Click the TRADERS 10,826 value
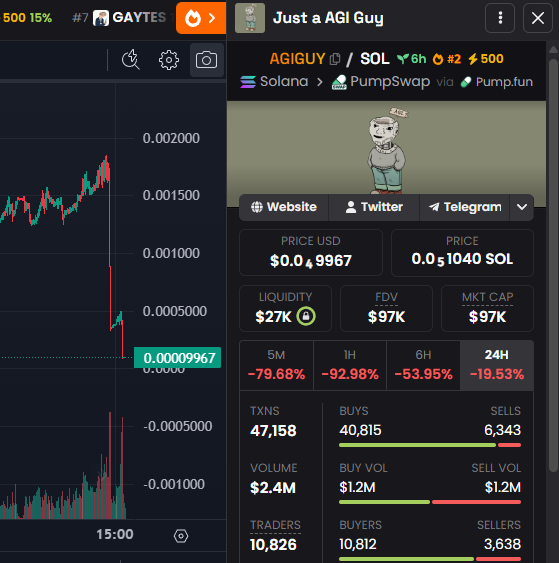559x563 pixels. coord(273,545)
